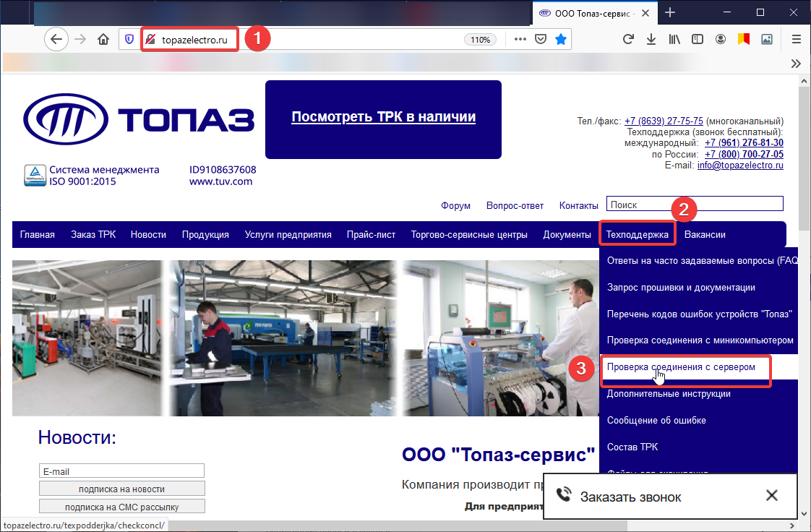Image resolution: width=811 pixels, height=532 pixels.
Task: Open the Заказ ТРК menu item
Action: [93, 235]
